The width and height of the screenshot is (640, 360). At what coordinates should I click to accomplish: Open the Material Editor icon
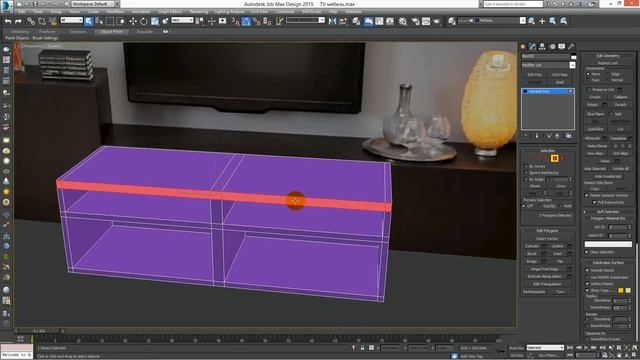point(403,21)
